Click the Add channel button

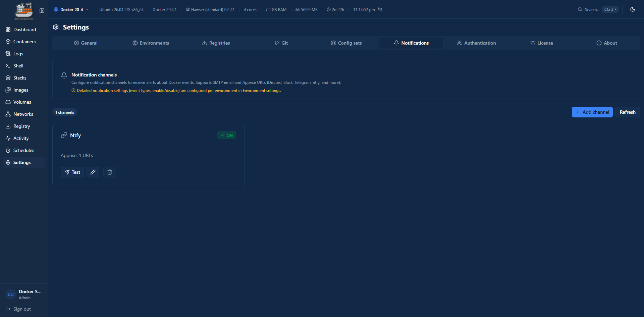click(592, 112)
